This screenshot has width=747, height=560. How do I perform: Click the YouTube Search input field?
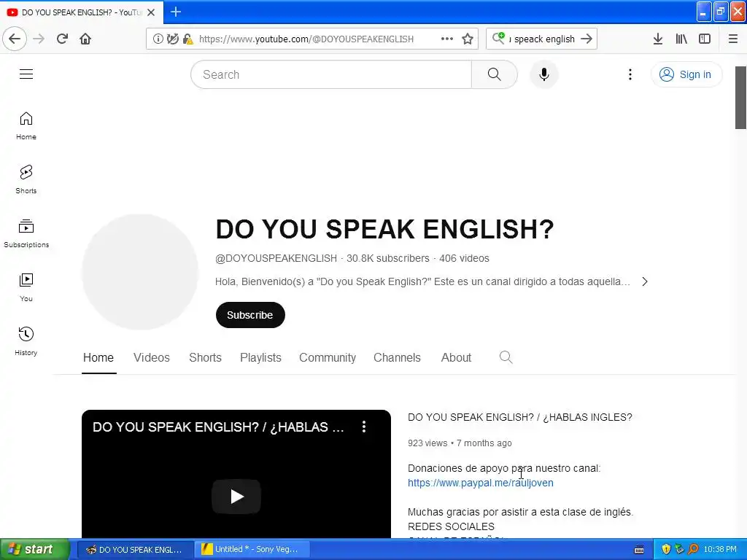(331, 74)
